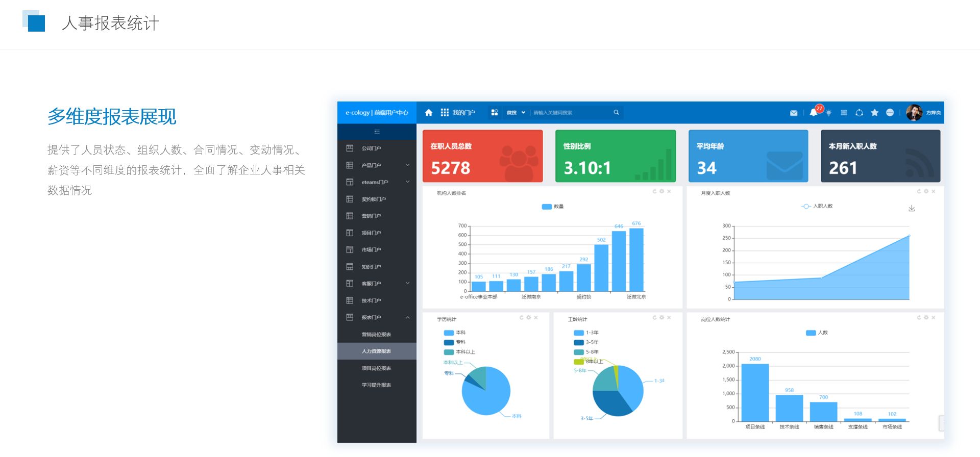Refresh the 机构人数排名 chart panel
The height and width of the screenshot is (457, 980).
tap(654, 191)
